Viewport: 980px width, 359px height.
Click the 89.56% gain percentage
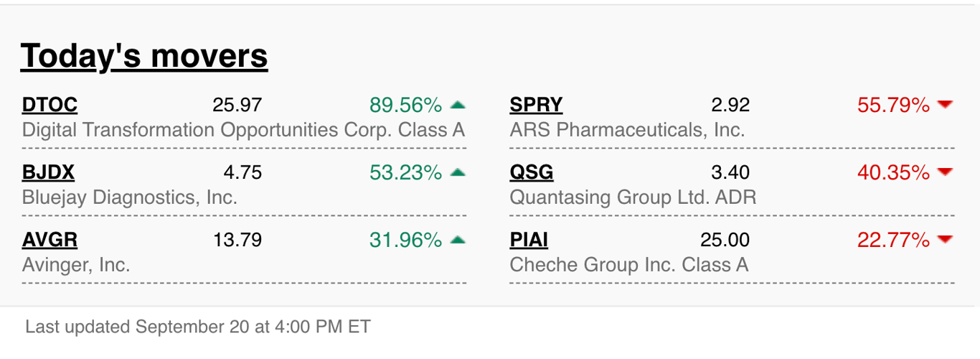coord(406,106)
